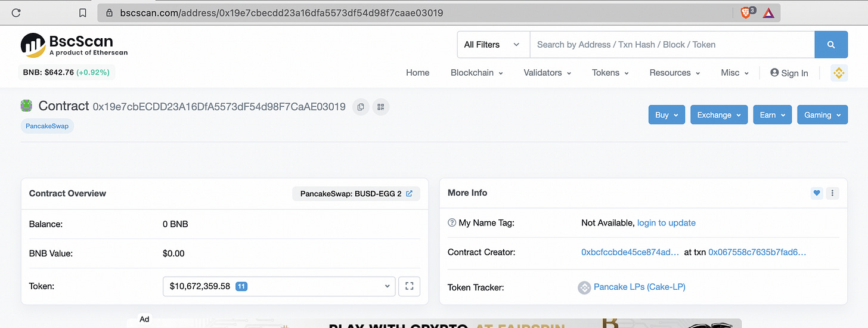Click the 'More Info' card heading
Image resolution: width=868 pixels, height=328 pixels.
pyautogui.click(x=467, y=193)
